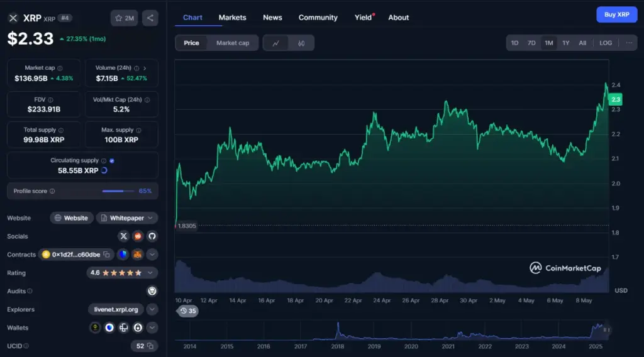The image size is (644, 357).
Task: Click Vol/Mkt Cap (24h) info icon
Action: pos(147,100)
